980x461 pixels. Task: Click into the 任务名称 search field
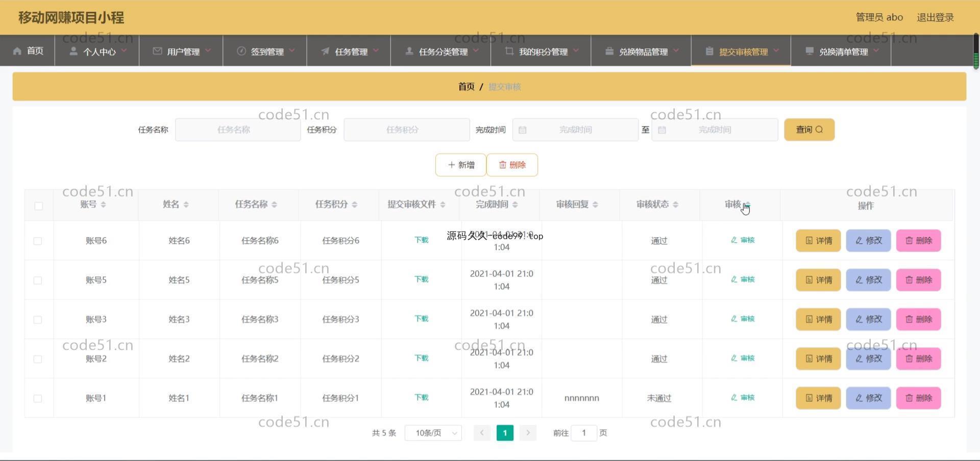(238, 130)
